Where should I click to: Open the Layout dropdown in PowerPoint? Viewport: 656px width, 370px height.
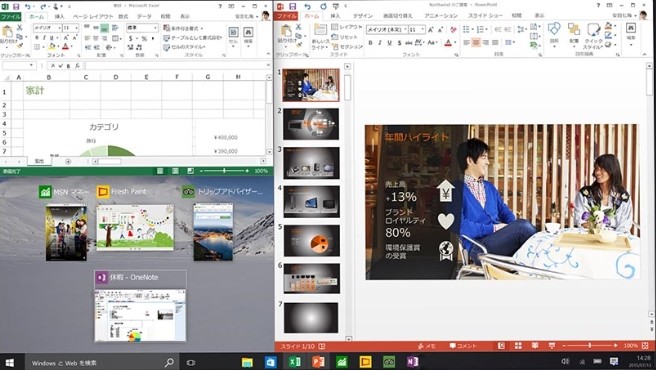point(347,27)
